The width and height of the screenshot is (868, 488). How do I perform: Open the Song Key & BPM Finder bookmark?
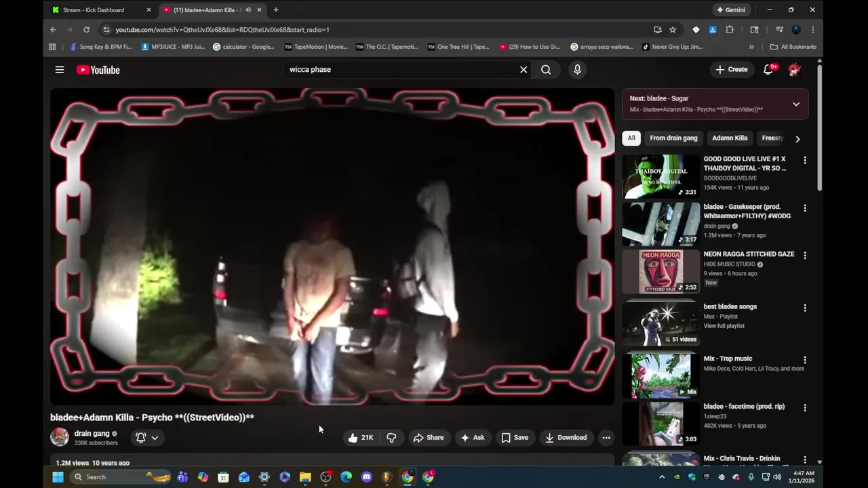pos(101,47)
